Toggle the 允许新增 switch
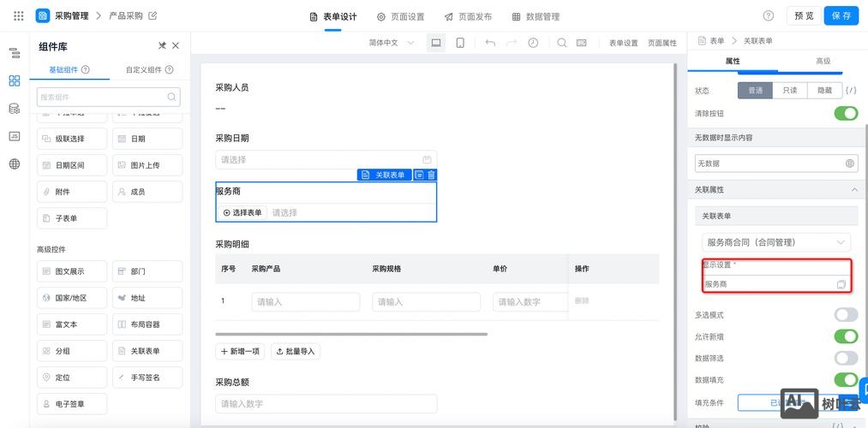 pyautogui.click(x=846, y=336)
